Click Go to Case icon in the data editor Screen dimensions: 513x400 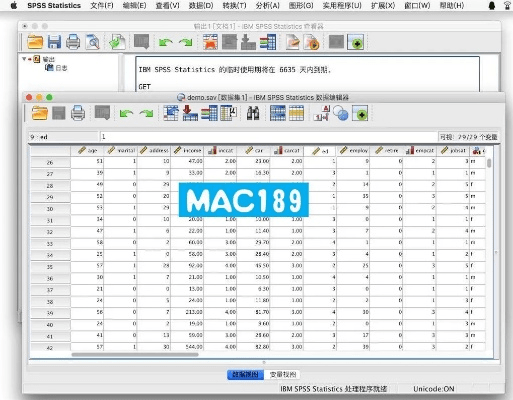(171, 113)
